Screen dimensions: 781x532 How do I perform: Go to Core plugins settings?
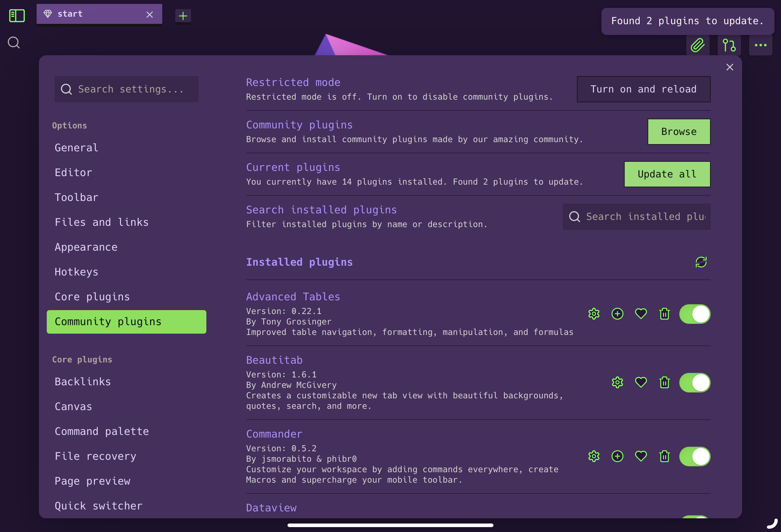[92, 297]
